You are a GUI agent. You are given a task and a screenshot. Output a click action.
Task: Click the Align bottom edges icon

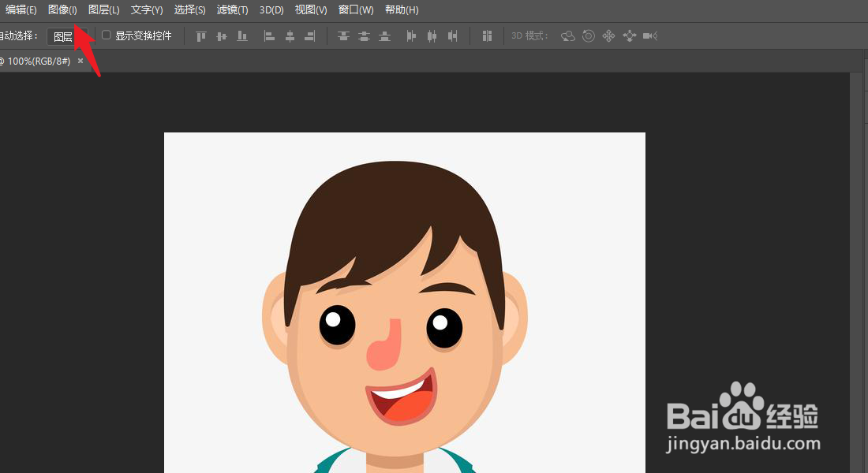[x=242, y=36]
